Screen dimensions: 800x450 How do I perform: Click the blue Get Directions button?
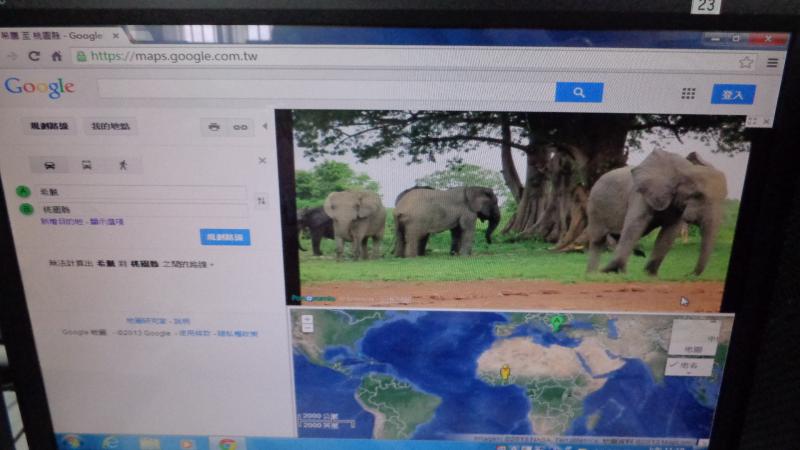tap(225, 237)
